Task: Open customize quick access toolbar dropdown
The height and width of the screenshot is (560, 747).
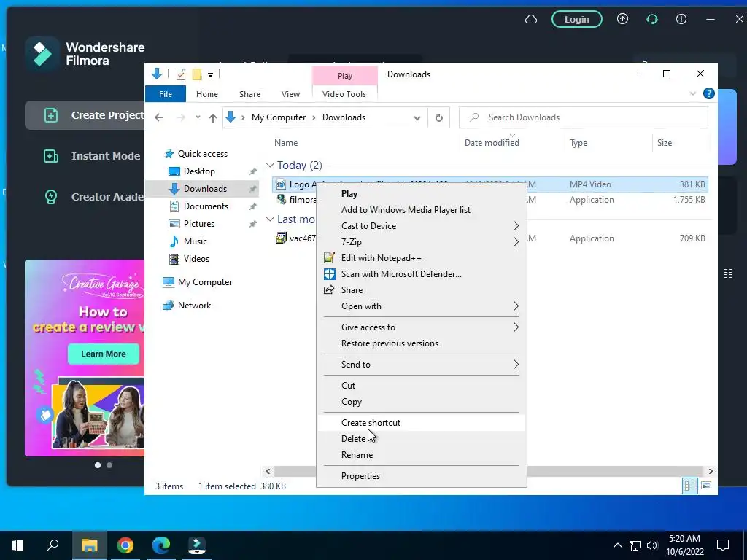Action: point(210,75)
